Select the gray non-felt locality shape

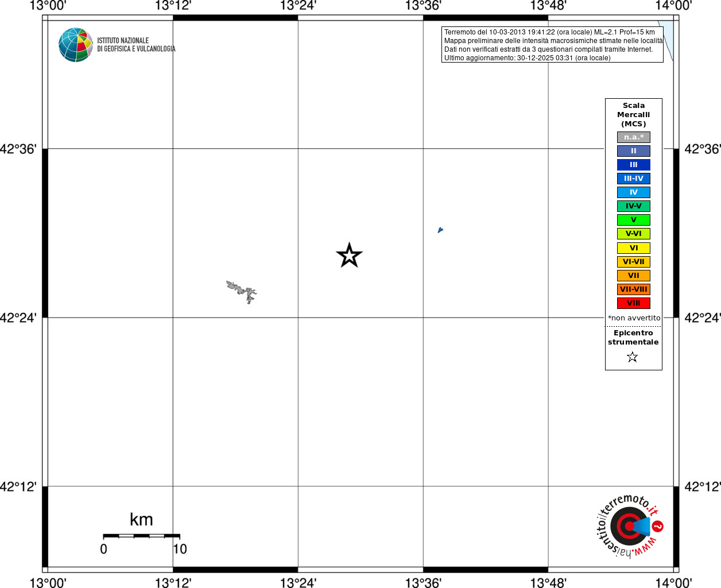pyautogui.click(x=242, y=292)
